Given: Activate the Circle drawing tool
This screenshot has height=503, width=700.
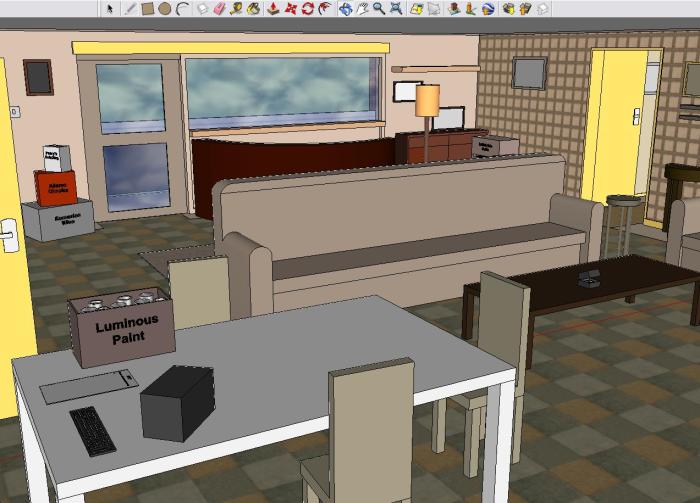Looking at the screenshot, I should (x=164, y=8).
